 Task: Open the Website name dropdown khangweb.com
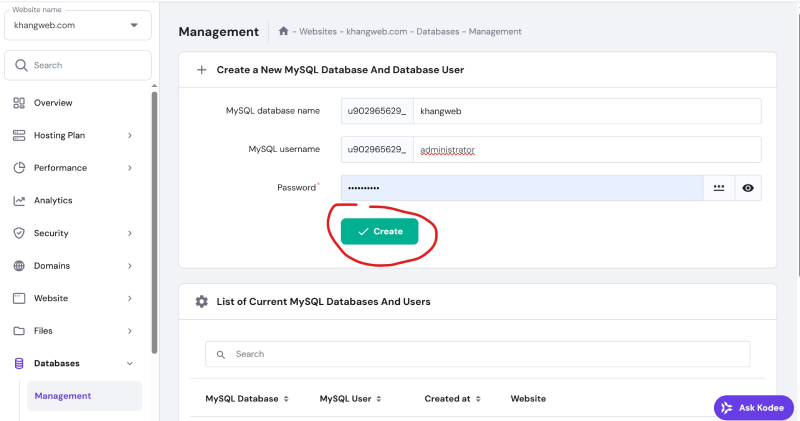tap(78, 25)
